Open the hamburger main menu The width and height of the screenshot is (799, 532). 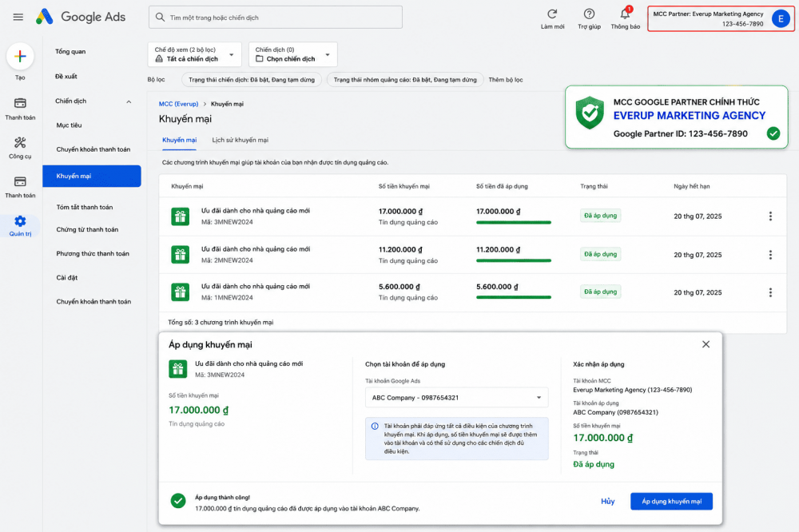(18, 18)
